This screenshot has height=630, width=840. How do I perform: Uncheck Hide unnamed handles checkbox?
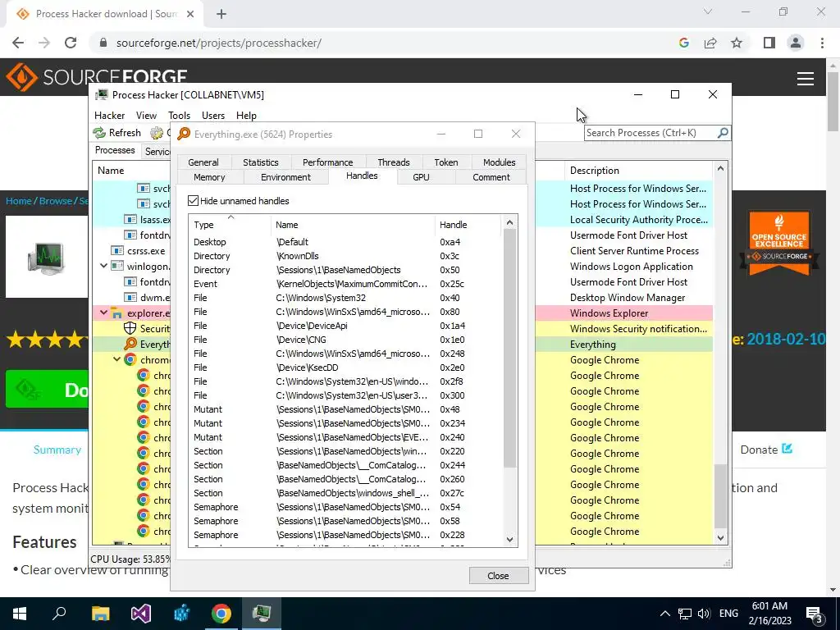(194, 201)
